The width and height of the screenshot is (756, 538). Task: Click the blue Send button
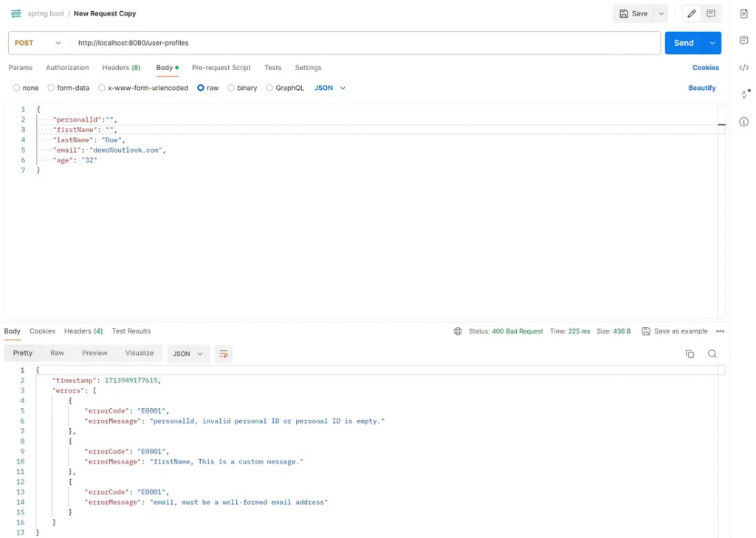684,43
